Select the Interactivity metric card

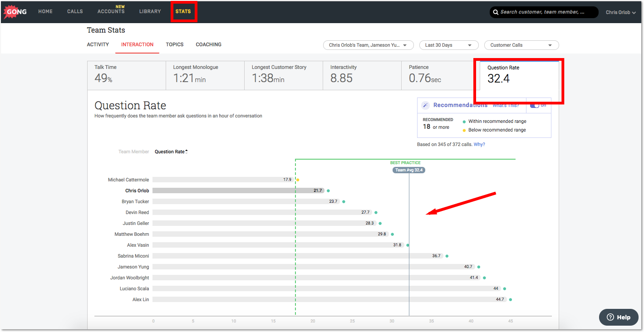[362, 75]
